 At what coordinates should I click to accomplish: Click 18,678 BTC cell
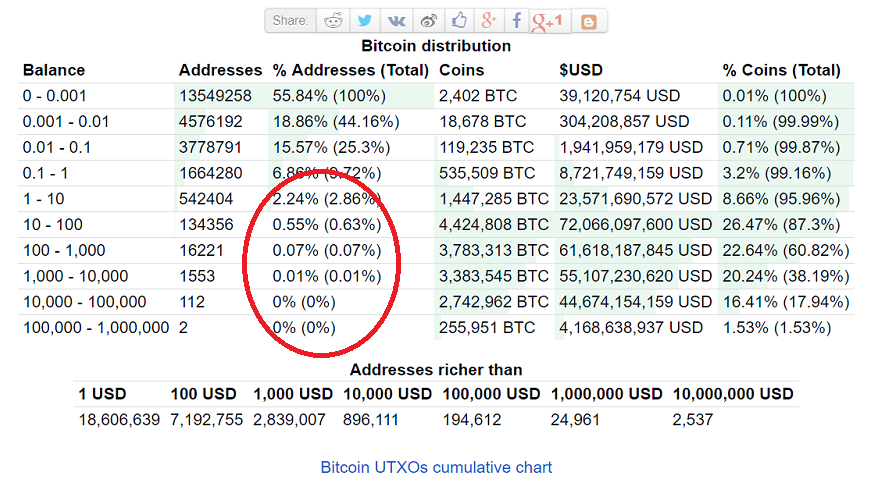(x=482, y=122)
